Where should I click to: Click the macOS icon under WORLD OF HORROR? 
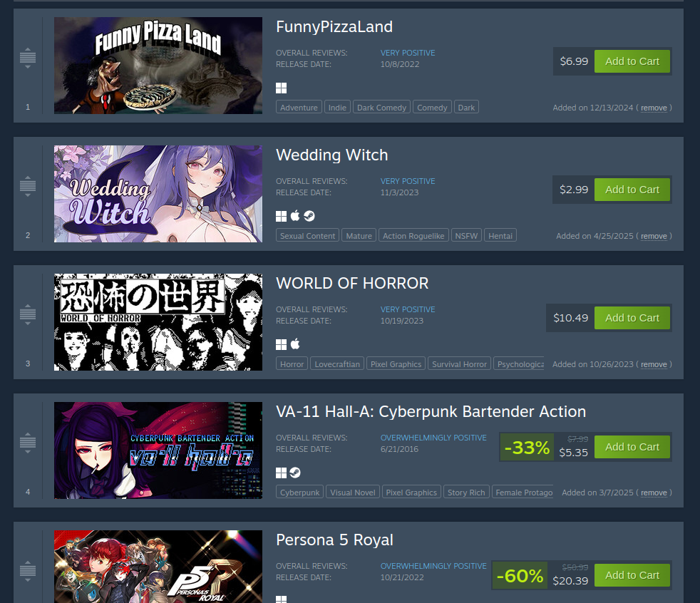(295, 344)
